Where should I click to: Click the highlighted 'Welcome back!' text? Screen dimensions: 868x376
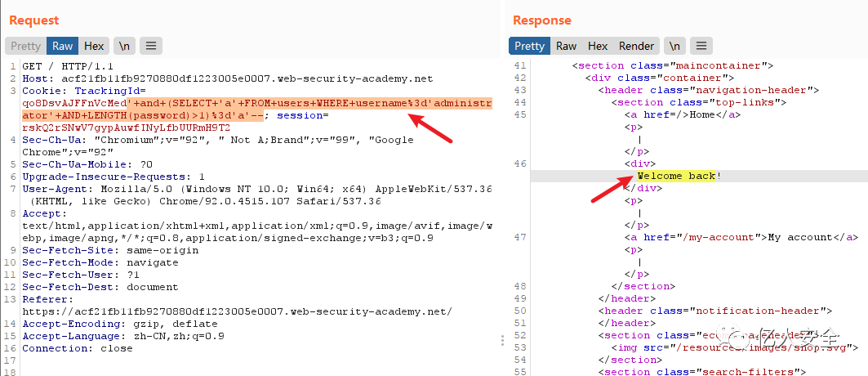pyautogui.click(x=679, y=176)
